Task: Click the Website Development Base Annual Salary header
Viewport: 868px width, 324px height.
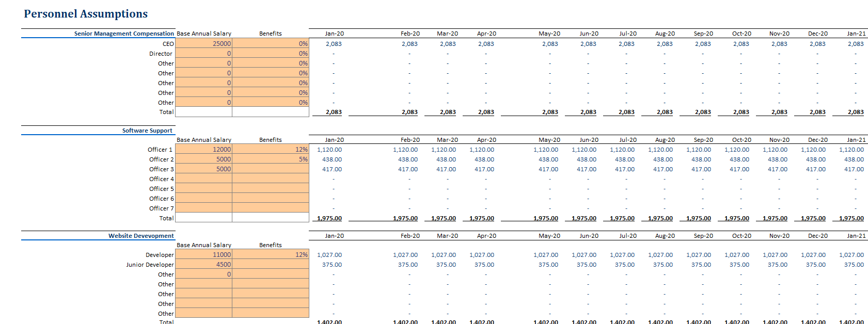Action: coord(204,245)
